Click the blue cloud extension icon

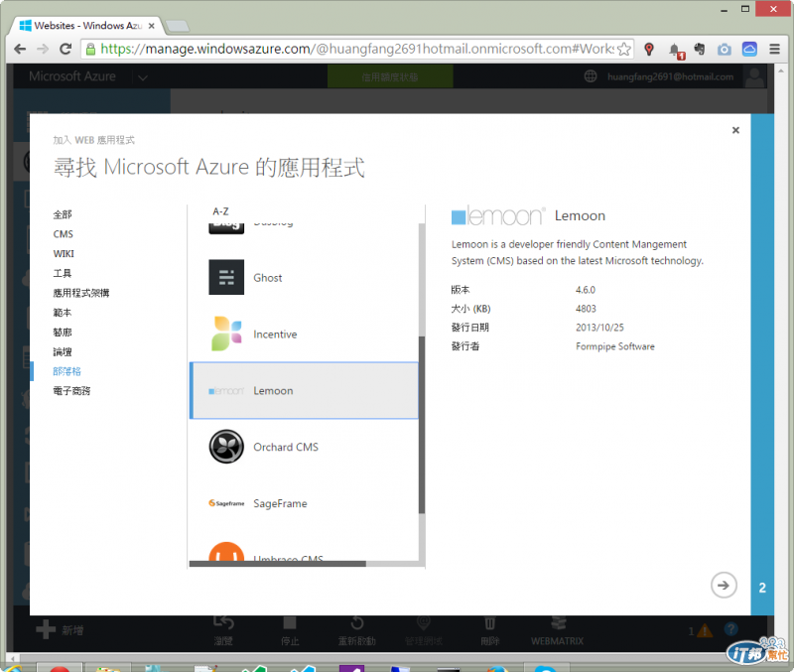pos(749,49)
